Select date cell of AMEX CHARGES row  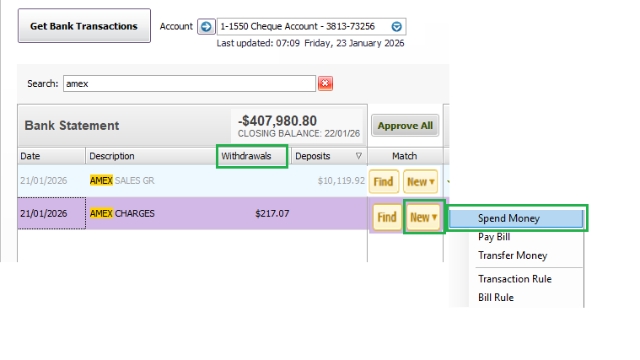[x=52, y=213]
